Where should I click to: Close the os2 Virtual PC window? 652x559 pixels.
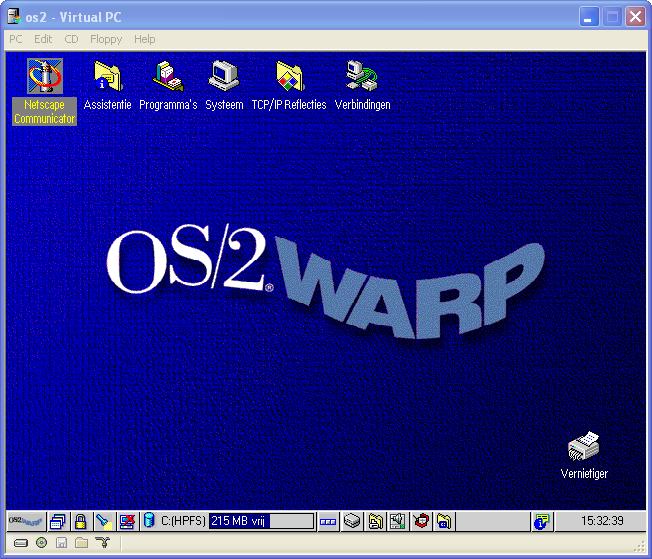[635, 17]
